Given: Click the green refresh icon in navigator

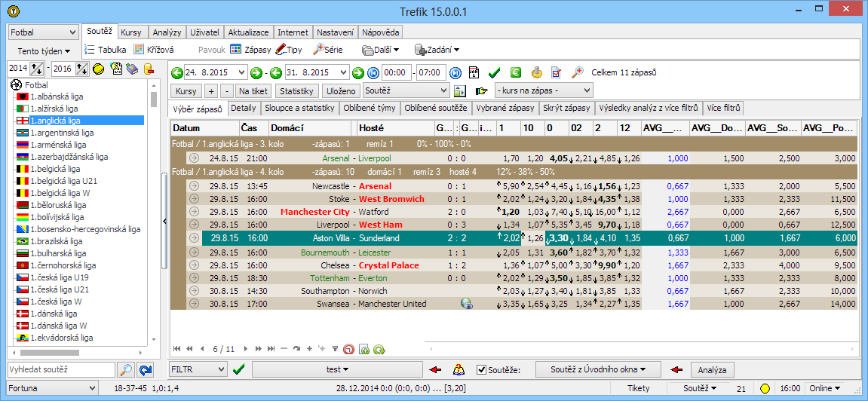Looking at the screenshot, I should point(379,349).
